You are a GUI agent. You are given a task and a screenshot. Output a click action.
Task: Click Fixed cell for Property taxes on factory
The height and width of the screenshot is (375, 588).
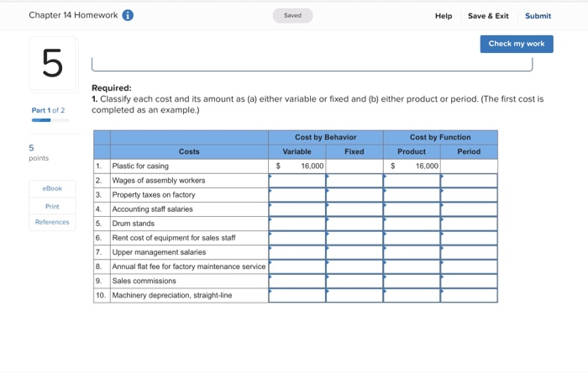354,195
